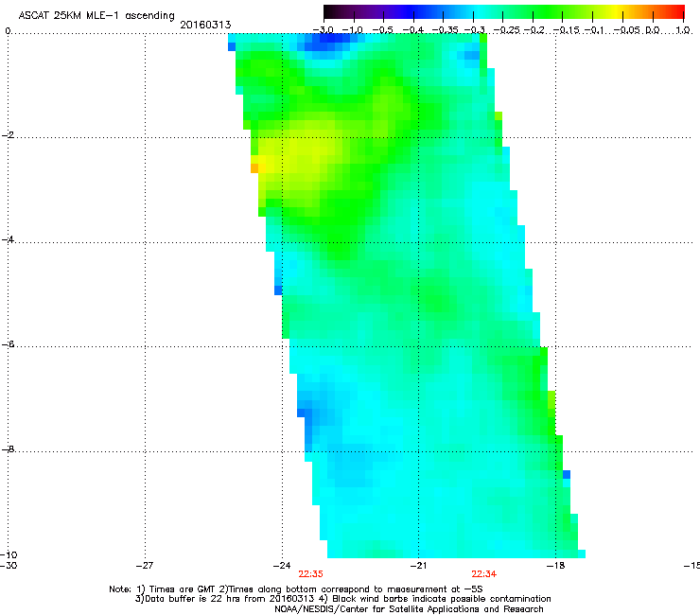
Task: Click the longitude axis label -21
Action: [418, 566]
